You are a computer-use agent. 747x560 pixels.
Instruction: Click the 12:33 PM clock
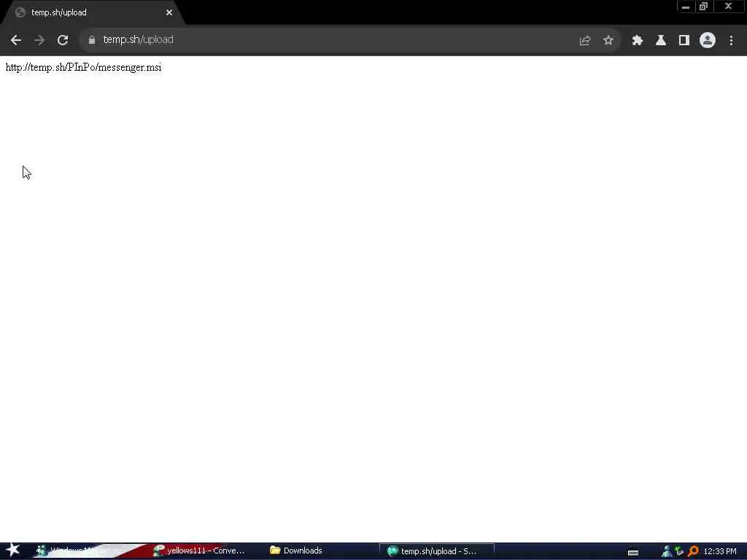click(720, 551)
